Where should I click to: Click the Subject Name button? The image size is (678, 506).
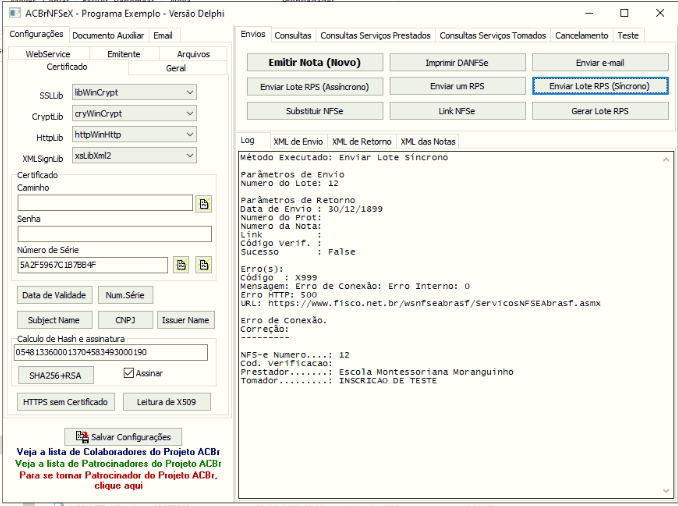click(54, 320)
